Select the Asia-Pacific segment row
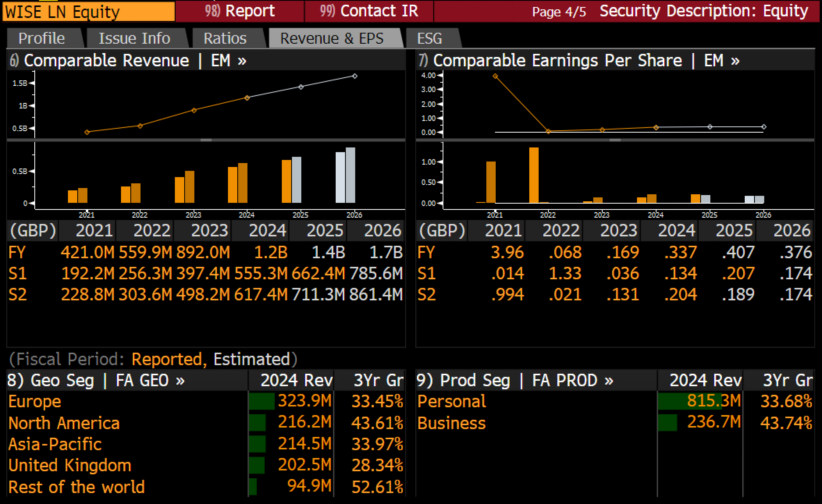822x504 pixels. pyautogui.click(x=206, y=444)
